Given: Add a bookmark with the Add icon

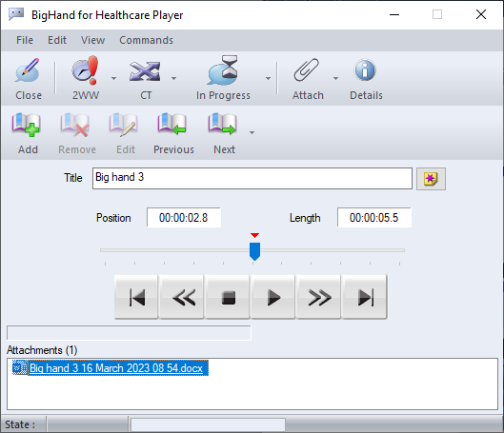Looking at the screenshot, I should click(x=26, y=125).
